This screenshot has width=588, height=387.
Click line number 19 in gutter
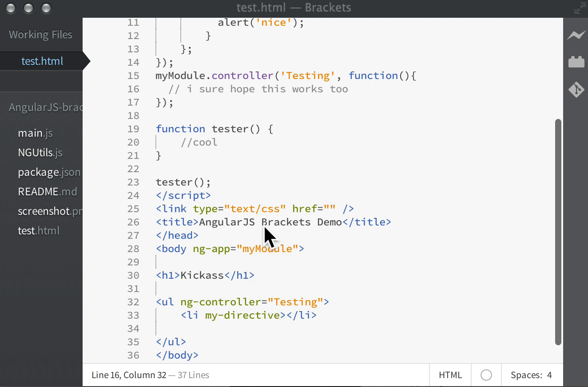pyautogui.click(x=133, y=129)
